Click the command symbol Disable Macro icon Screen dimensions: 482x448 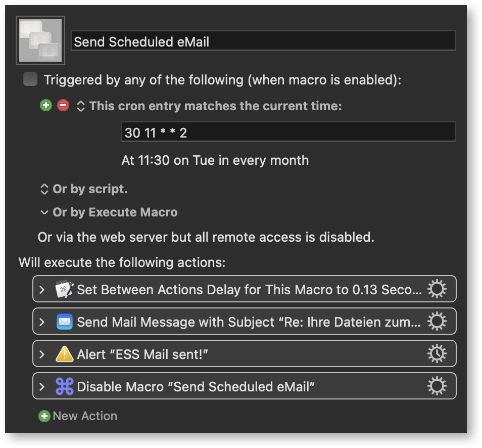(x=65, y=386)
